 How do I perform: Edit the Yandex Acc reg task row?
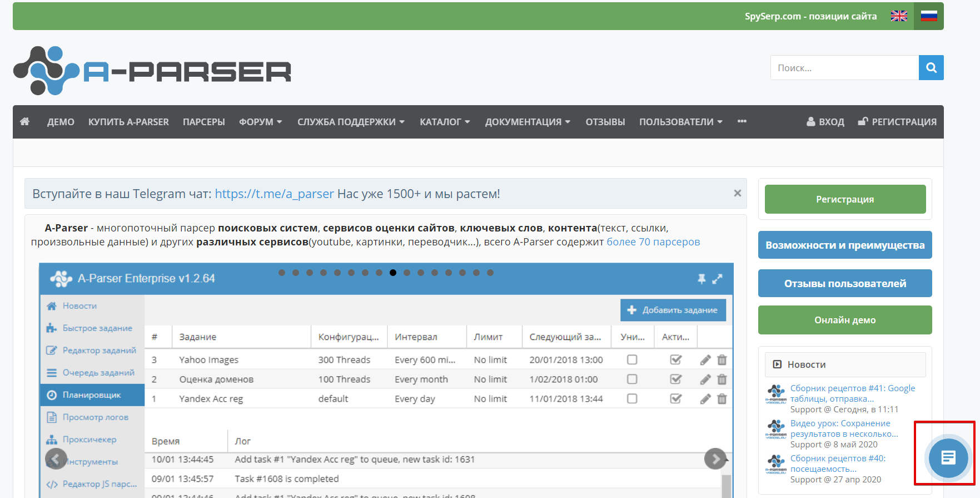(x=705, y=399)
